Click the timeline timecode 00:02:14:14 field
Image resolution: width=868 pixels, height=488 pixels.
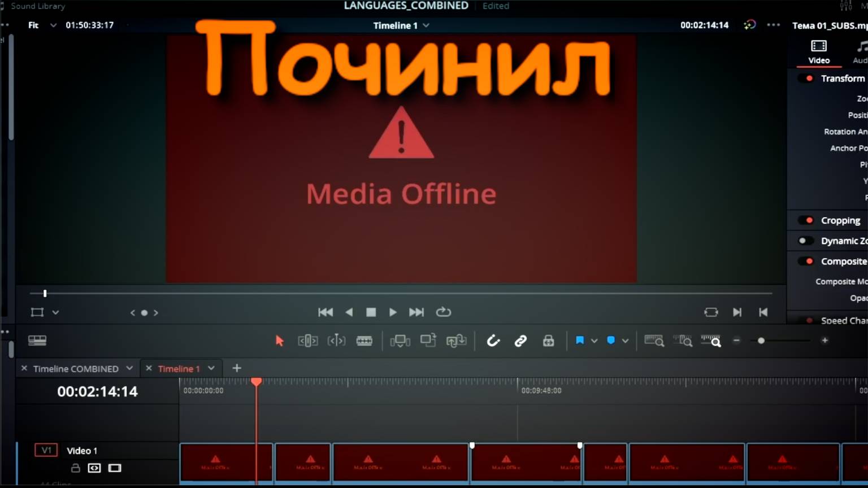[x=97, y=391]
